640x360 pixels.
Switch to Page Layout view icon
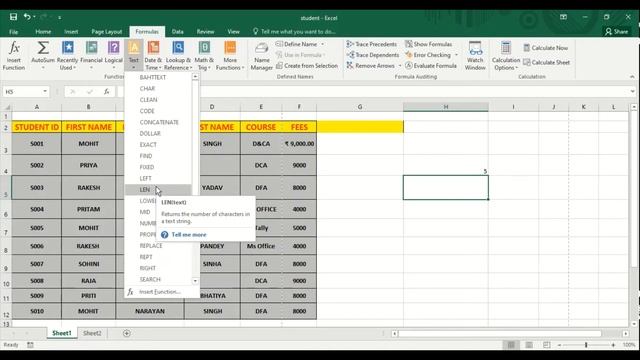(529, 345)
